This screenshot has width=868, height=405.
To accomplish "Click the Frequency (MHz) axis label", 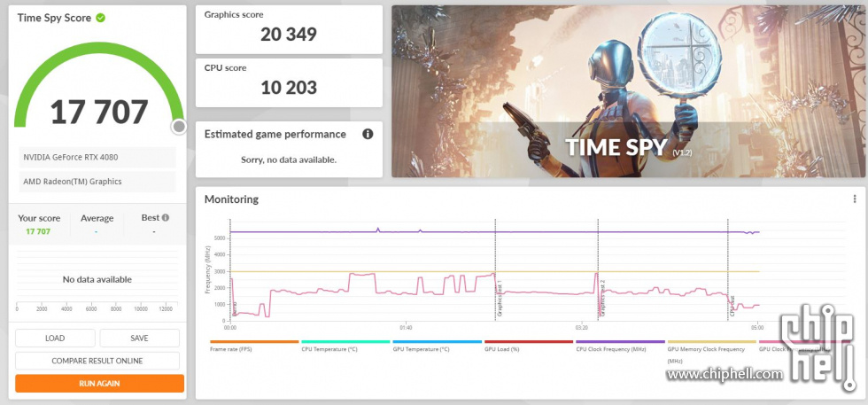I will tap(207, 269).
